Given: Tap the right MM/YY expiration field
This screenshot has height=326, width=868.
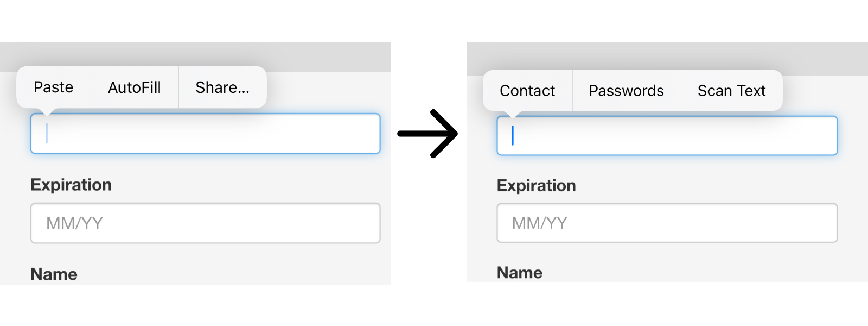Looking at the screenshot, I should click(666, 223).
